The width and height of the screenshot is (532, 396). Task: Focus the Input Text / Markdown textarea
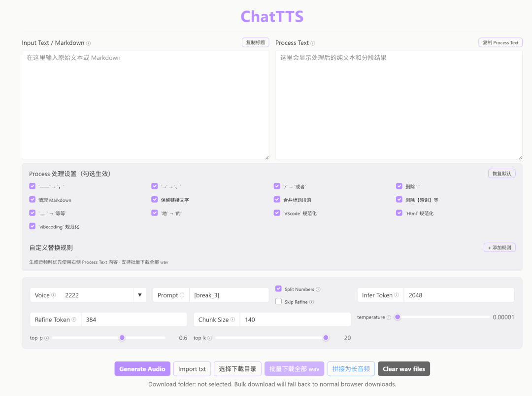pos(145,105)
